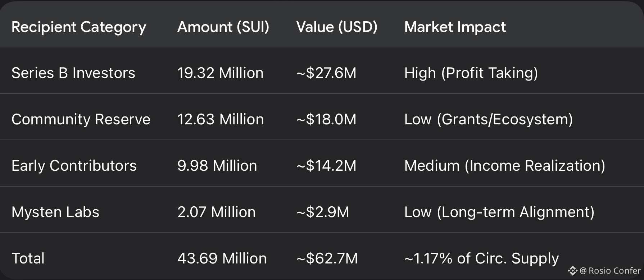Click the Recipient Category column header
Viewport: 644px width, 280px height.
pyautogui.click(x=79, y=27)
